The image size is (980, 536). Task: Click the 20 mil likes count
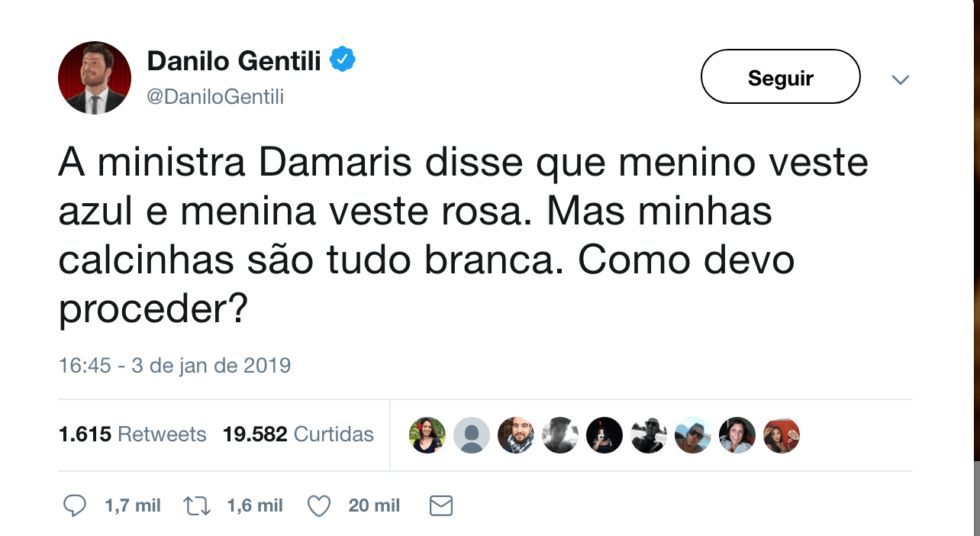pos(374,505)
